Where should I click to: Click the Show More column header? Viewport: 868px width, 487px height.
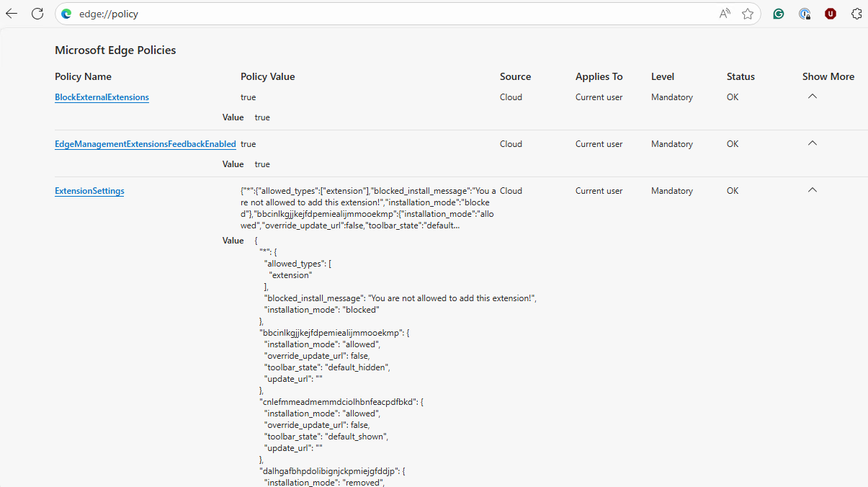click(x=828, y=76)
